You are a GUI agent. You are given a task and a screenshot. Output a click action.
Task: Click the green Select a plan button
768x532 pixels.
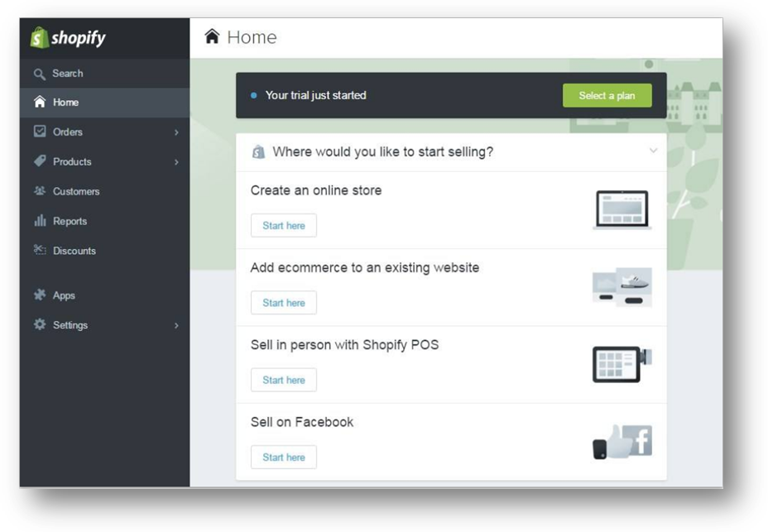607,95
